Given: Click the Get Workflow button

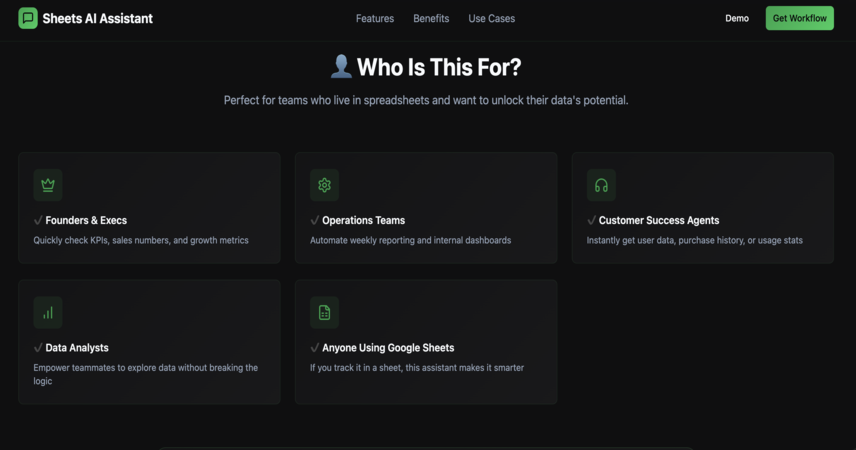Looking at the screenshot, I should (x=799, y=18).
